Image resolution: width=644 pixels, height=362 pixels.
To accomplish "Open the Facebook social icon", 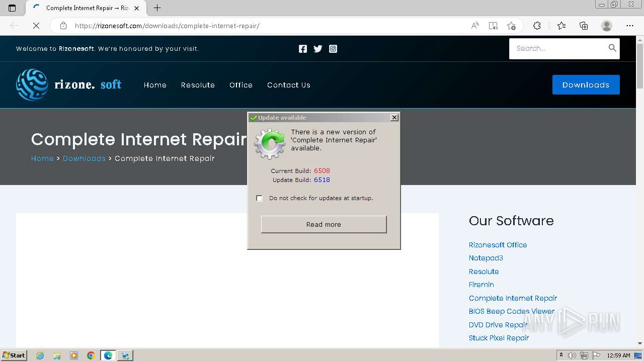I will pyautogui.click(x=302, y=49).
